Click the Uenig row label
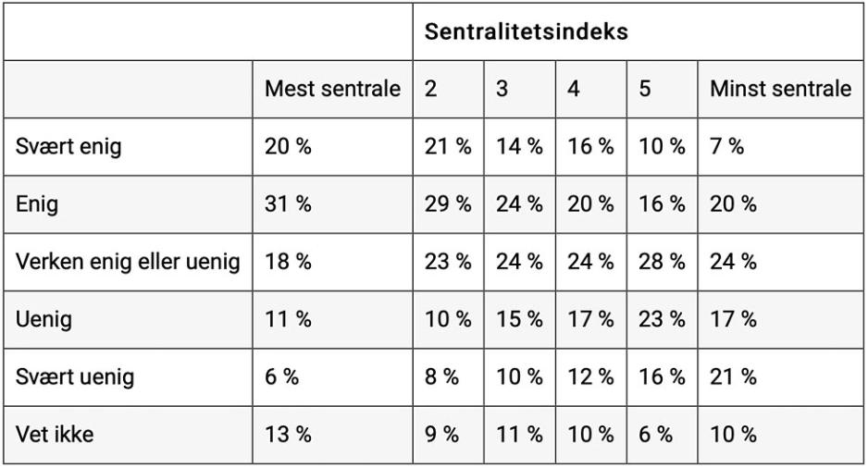Screen dimensions: 868x468 pos(44,319)
